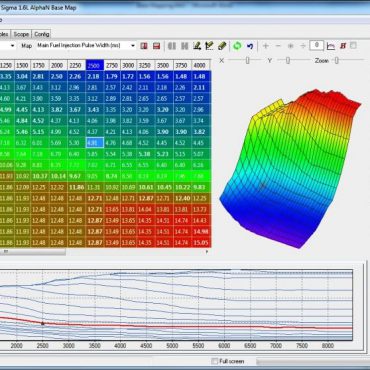Select the 3000 column header
This screenshot has height=370, width=370.
point(129,65)
